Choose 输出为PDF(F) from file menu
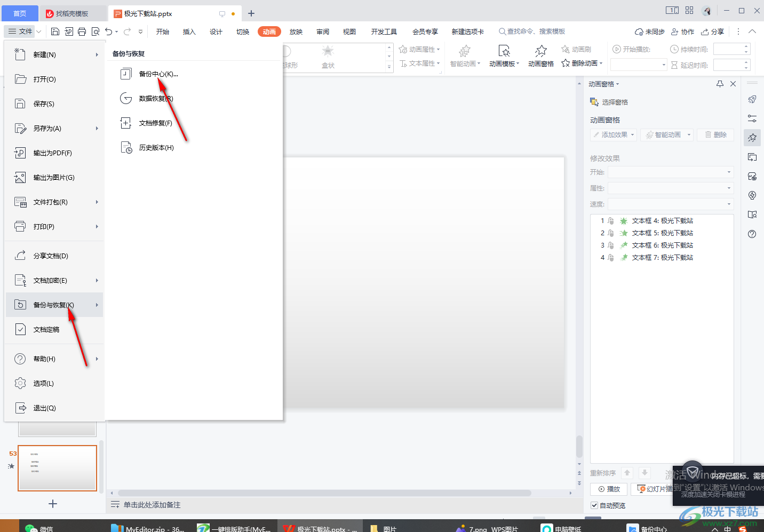This screenshot has width=764, height=532. click(x=54, y=153)
